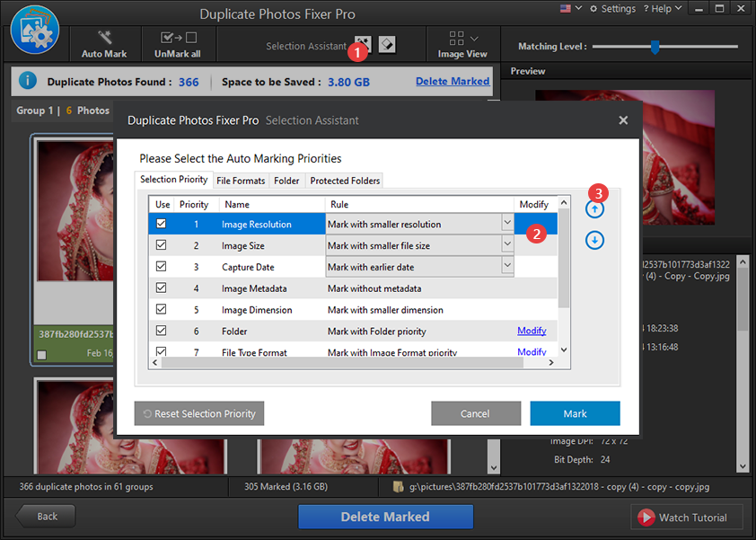Click the 'Mark without metadata' rule text

point(374,288)
